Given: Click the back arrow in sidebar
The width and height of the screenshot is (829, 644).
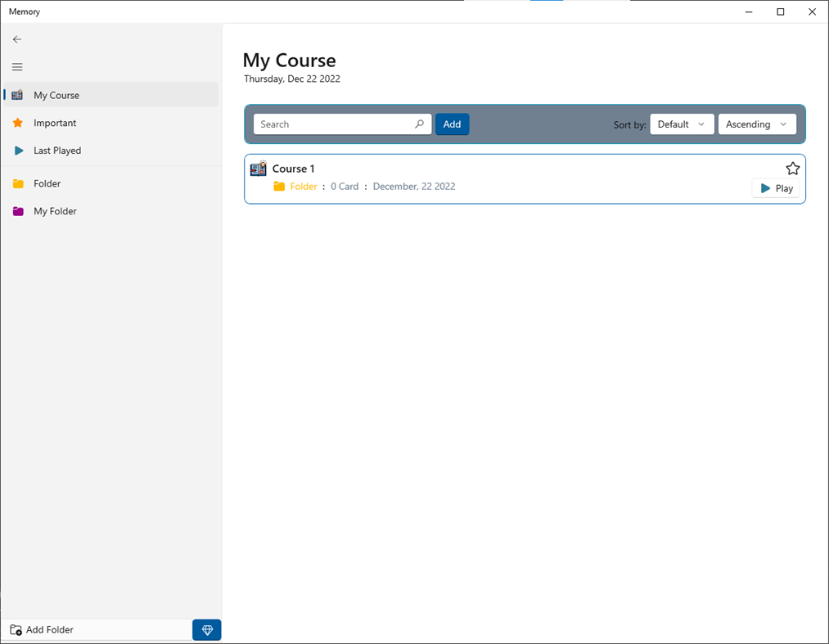Looking at the screenshot, I should (17, 39).
